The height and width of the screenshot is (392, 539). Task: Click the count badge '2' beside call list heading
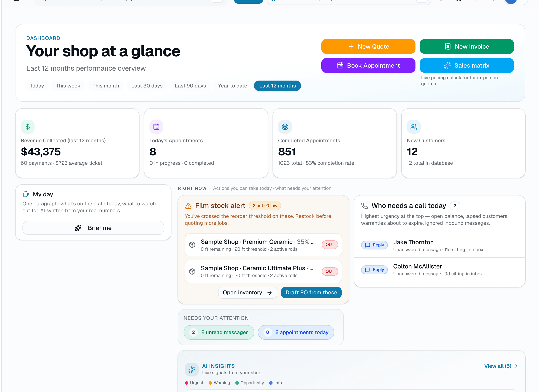[x=455, y=206]
